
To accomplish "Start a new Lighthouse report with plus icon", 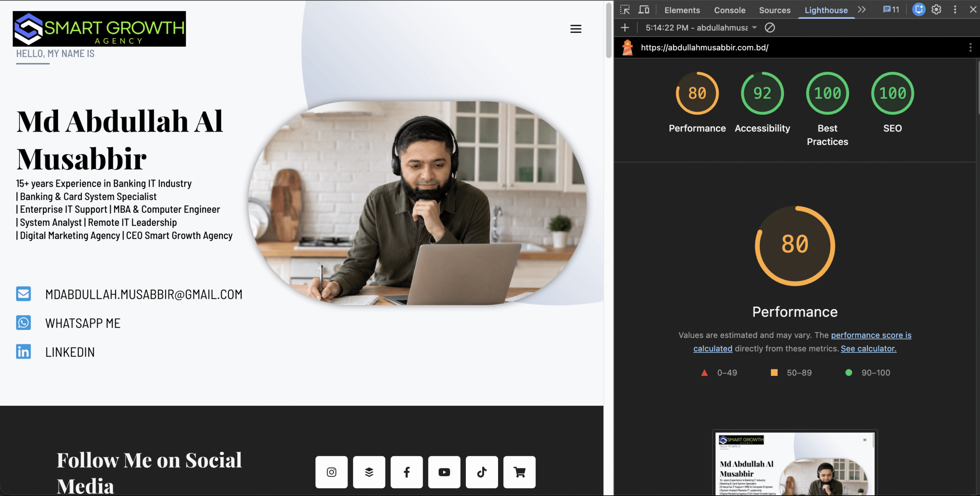I will point(625,28).
